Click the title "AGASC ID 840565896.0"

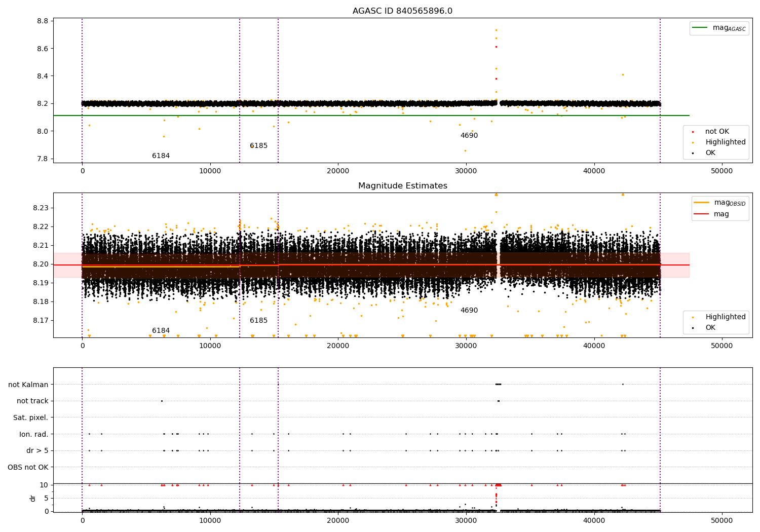click(402, 11)
